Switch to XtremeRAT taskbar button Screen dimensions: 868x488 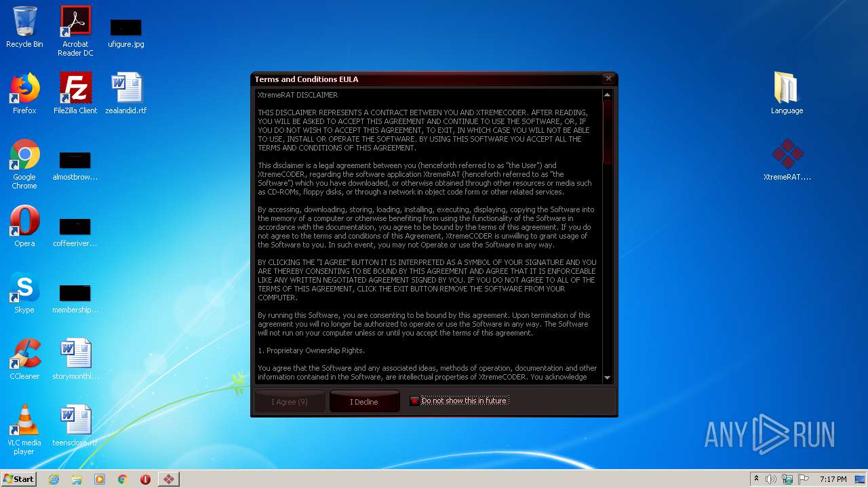tap(168, 479)
